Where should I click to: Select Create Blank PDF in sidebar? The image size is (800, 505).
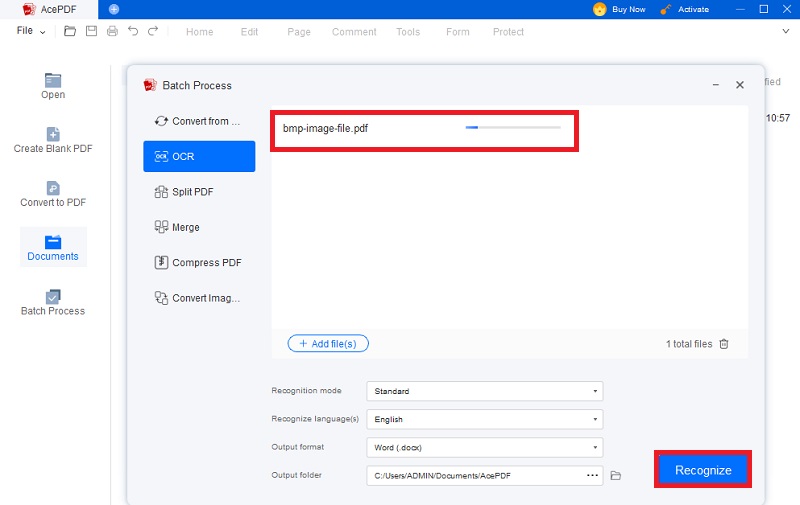coord(53,140)
